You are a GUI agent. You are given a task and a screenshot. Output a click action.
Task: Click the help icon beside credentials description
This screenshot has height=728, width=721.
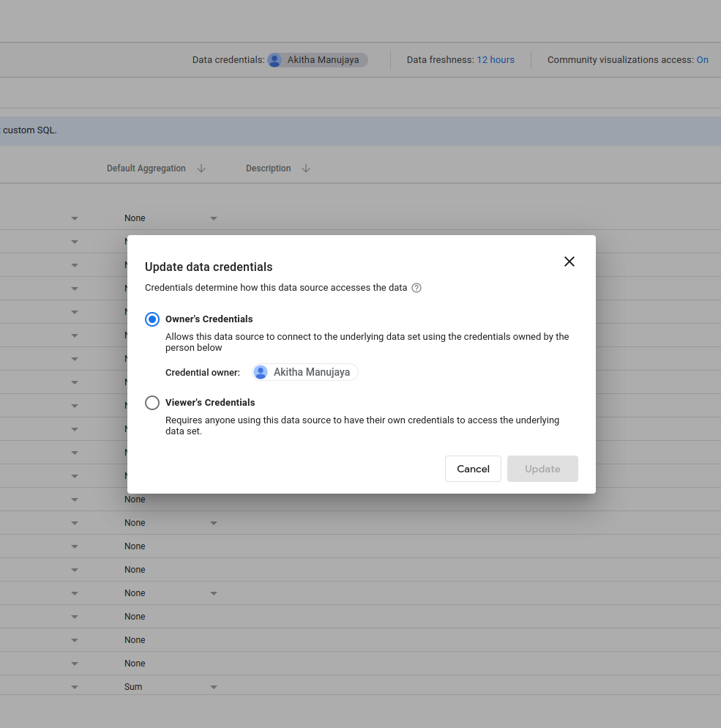[416, 288]
